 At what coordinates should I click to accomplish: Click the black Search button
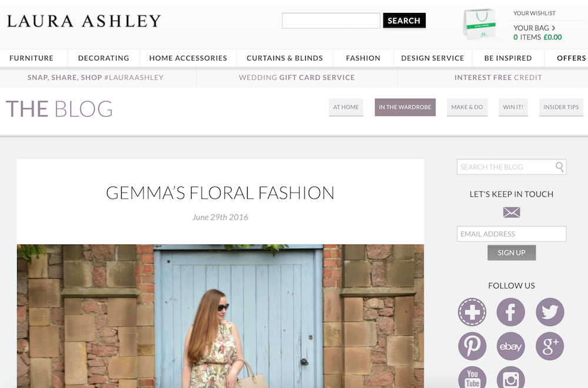[x=405, y=21]
